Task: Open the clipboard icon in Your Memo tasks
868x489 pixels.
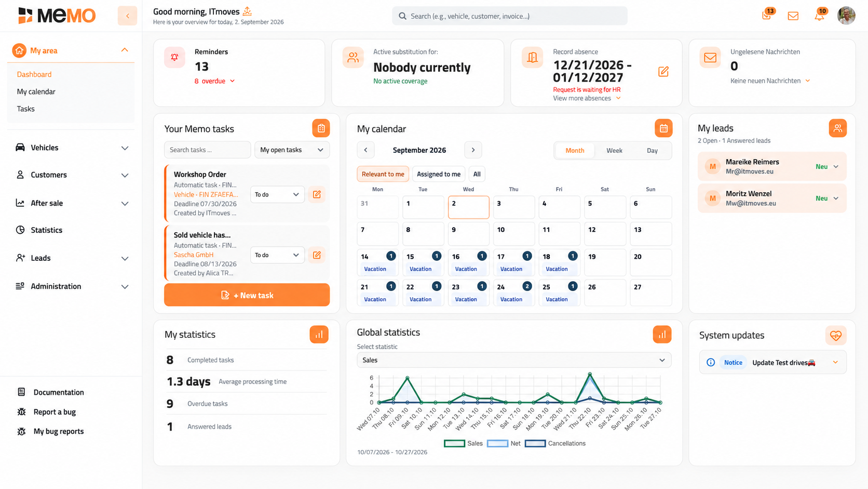Action: coord(321,128)
